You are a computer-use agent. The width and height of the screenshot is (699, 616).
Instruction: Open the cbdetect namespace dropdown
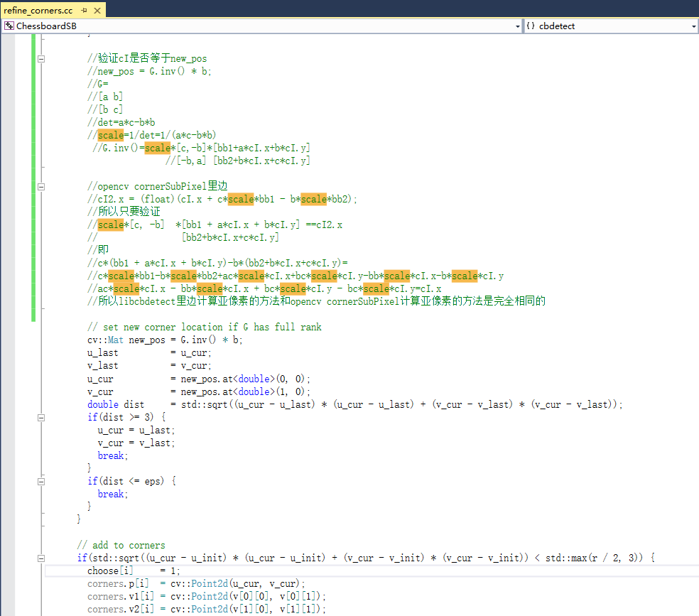click(693, 26)
